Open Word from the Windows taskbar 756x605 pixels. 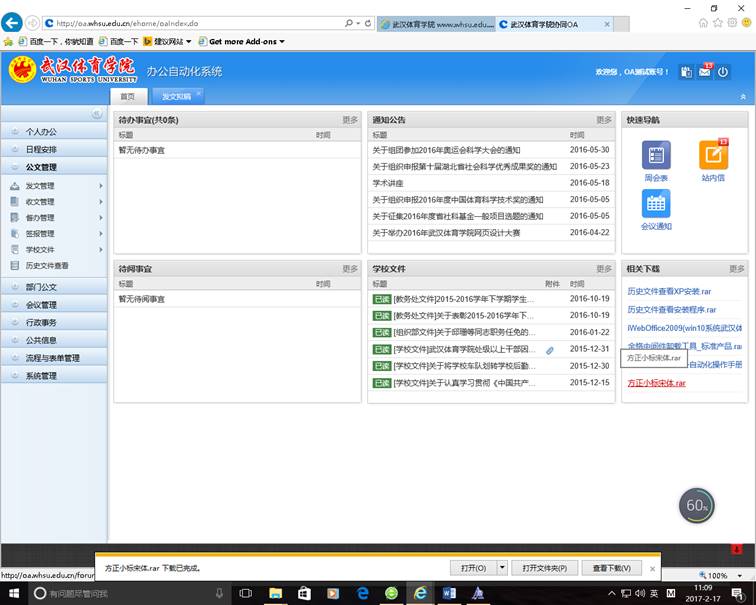point(448,593)
